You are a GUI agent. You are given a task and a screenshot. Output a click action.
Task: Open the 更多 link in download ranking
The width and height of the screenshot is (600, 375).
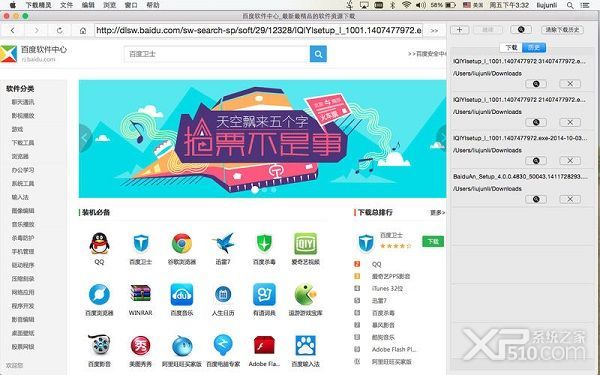(x=437, y=212)
